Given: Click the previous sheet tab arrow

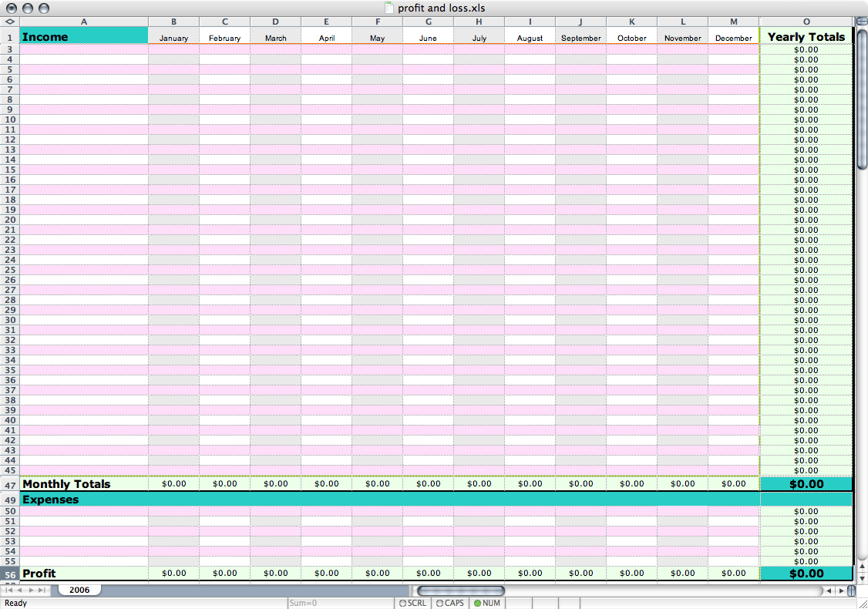Looking at the screenshot, I should (x=20, y=590).
